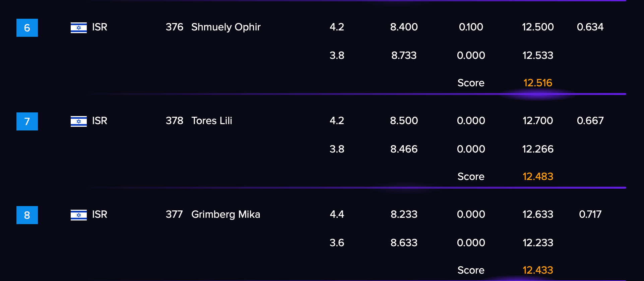Click first vault total 12.700

(538, 121)
